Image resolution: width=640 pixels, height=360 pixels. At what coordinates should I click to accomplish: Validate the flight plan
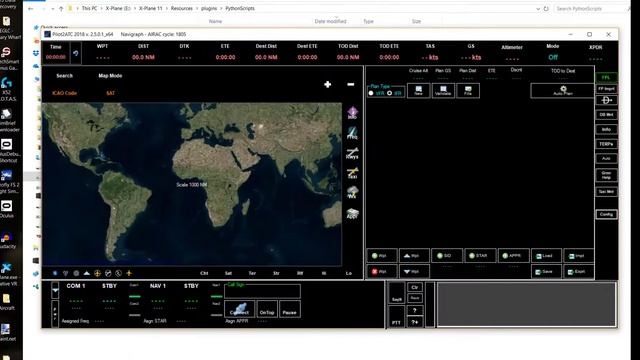[x=443, y=91]
